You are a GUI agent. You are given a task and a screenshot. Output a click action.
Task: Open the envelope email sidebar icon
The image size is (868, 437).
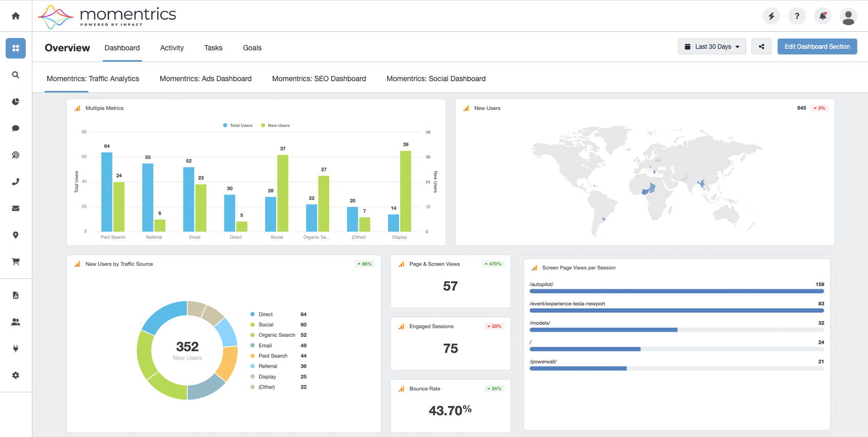pyautogui.click(x=15, y=208)
